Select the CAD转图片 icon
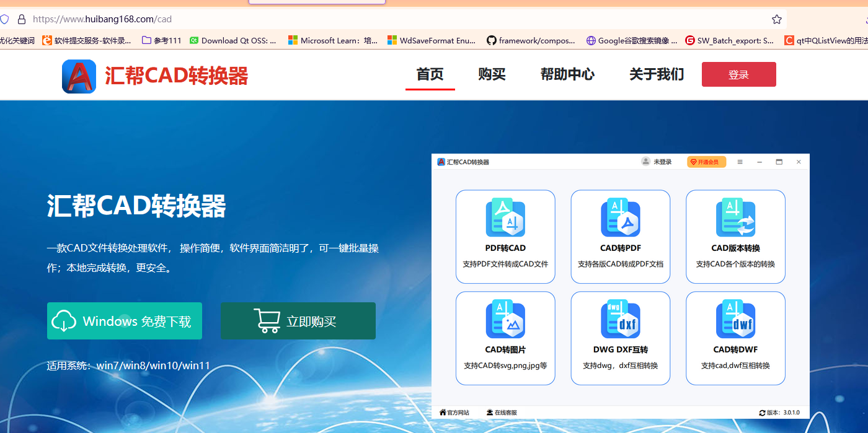 (505, 319)
